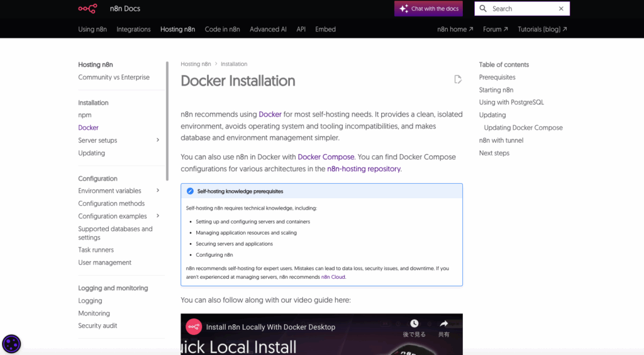Open Chat with the docs
Image resolution: width=644 pixels, height=355 pixels.
coord(428,9)
